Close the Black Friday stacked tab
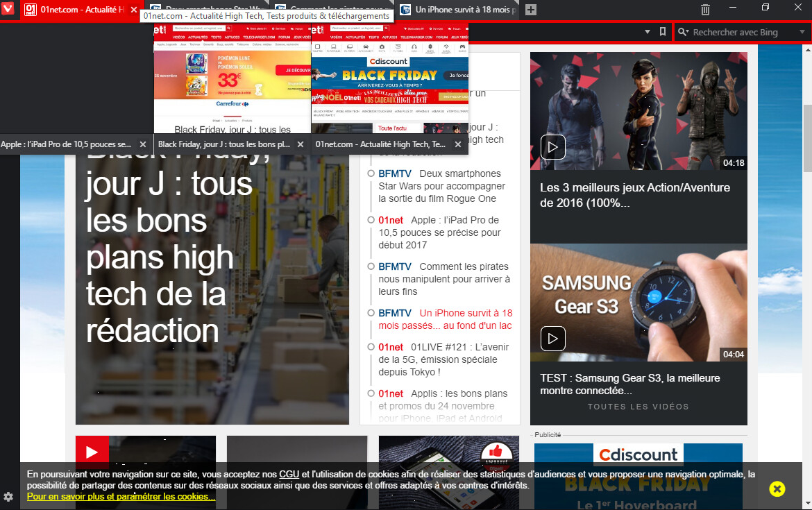The width and height of the screenshot is (812, 510). click(x=300, y=144)
